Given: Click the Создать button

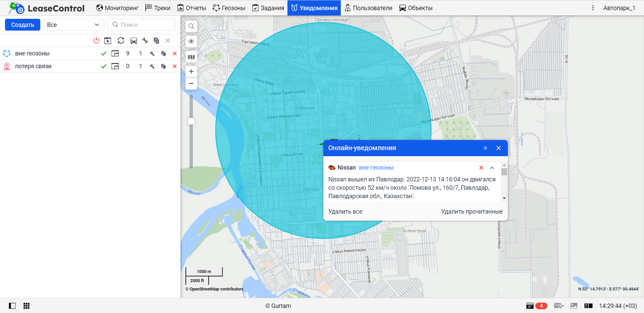Looking at the screenshot, I should (23, 25).
